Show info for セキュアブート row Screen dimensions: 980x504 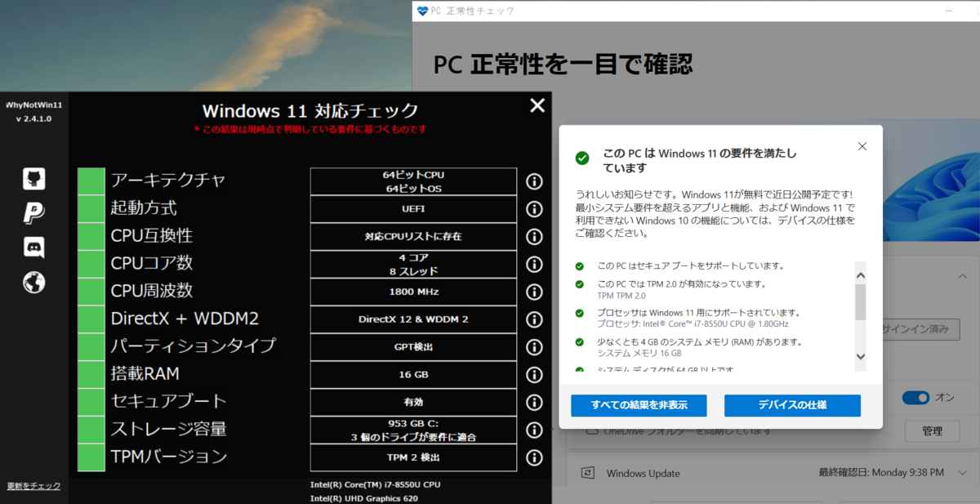click(x=535, y=403)
